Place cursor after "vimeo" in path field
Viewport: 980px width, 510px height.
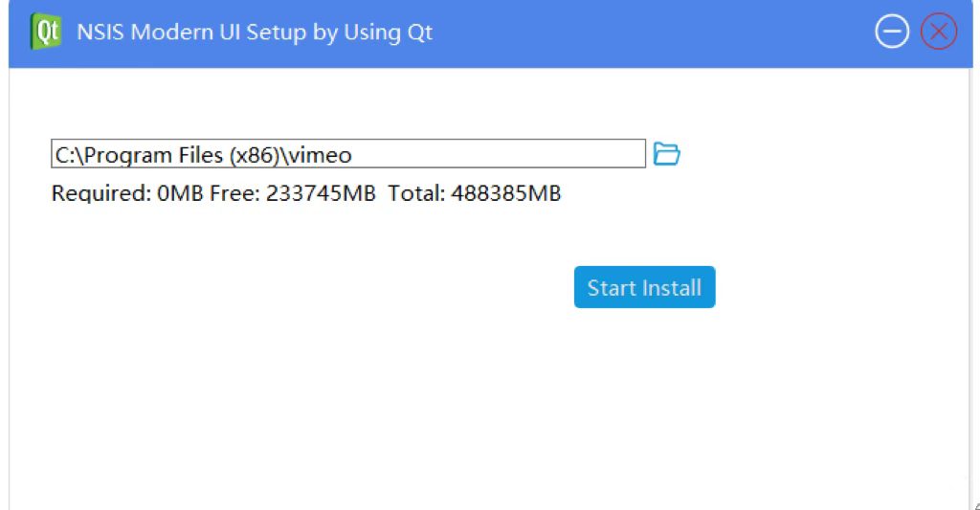(x=354, y=154)
